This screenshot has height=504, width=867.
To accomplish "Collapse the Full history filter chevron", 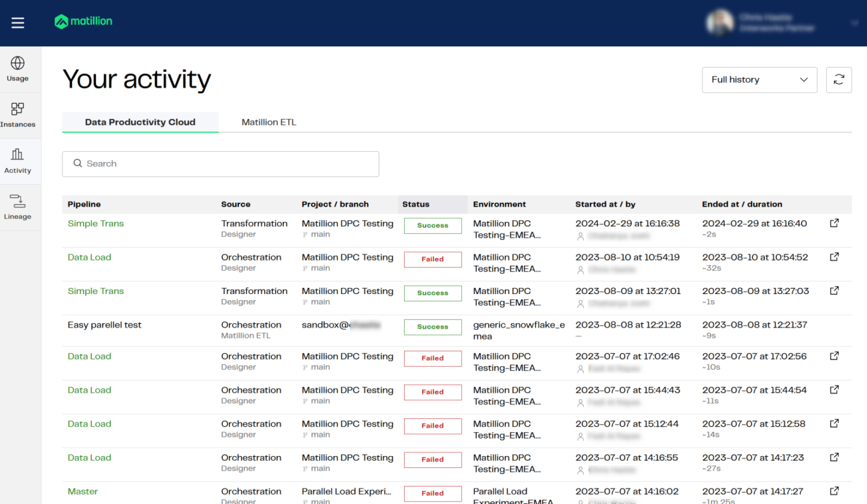I will (803, 80).
